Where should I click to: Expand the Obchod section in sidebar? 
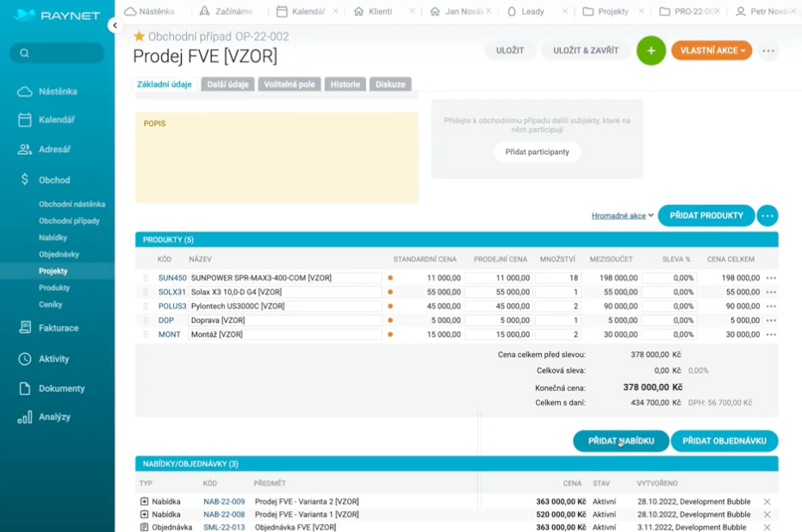pos(54,180)
